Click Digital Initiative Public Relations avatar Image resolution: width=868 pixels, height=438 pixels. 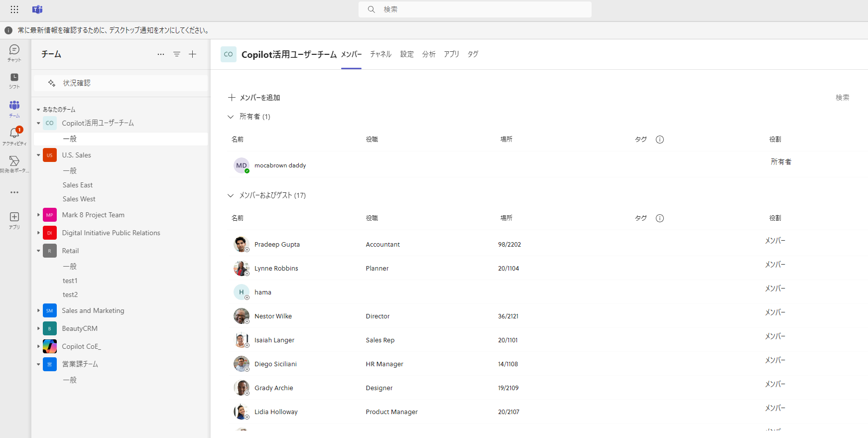(50, 233)
